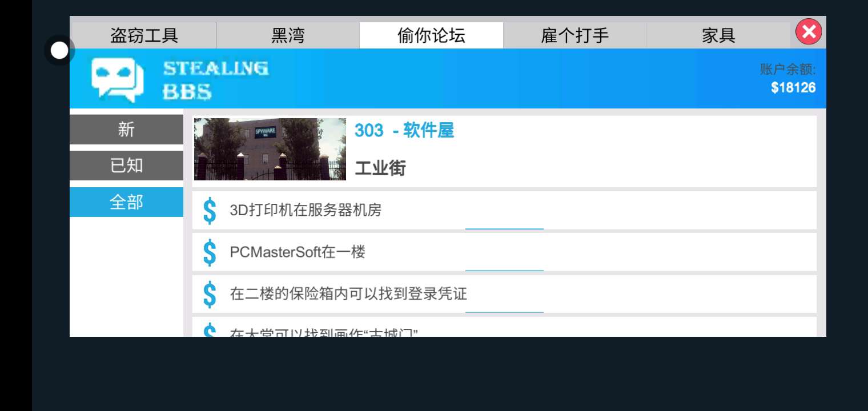Click dollar icon beside PCMasterSoft在一楼

pyautogui.click(x=210, y=252)
